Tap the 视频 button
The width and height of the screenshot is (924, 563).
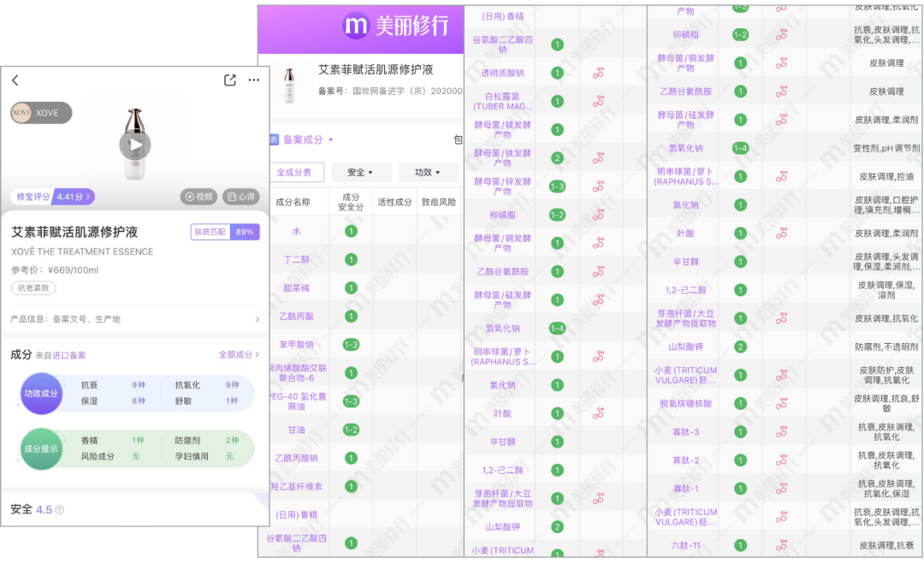(x=198, y=197)
